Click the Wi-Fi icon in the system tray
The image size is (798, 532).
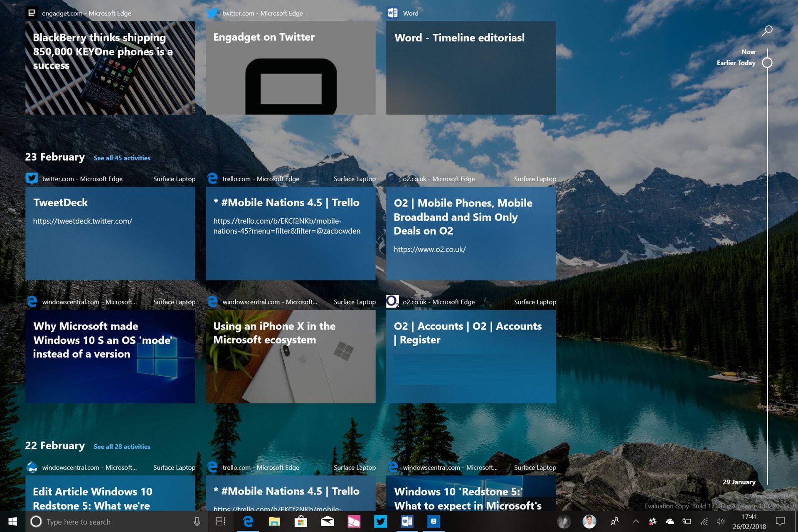(x=704, y=522)
